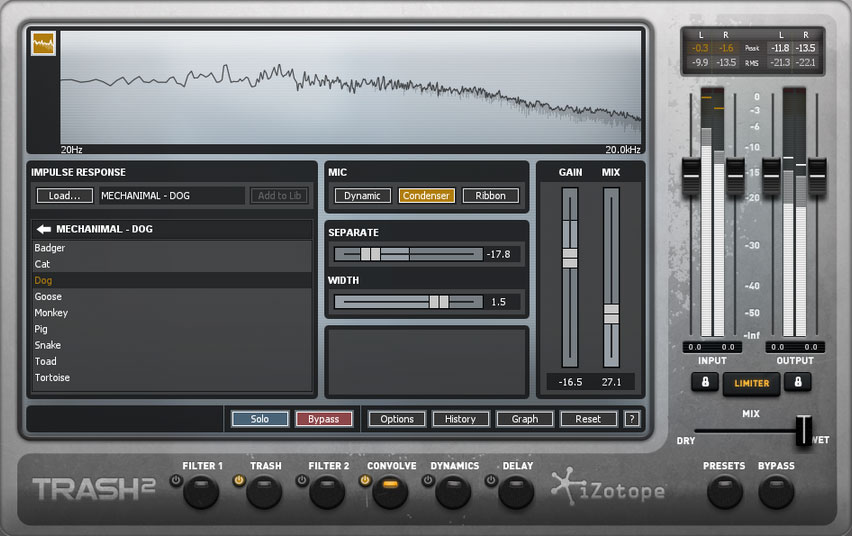Open the Presets browser button
852x536 pixels.
pos(724,491)
